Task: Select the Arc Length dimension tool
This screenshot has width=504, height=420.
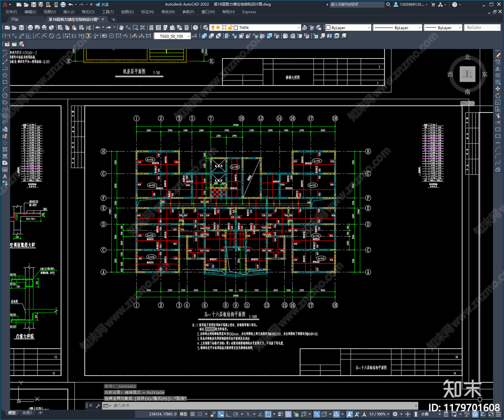Action: click(x=21, y=36)
